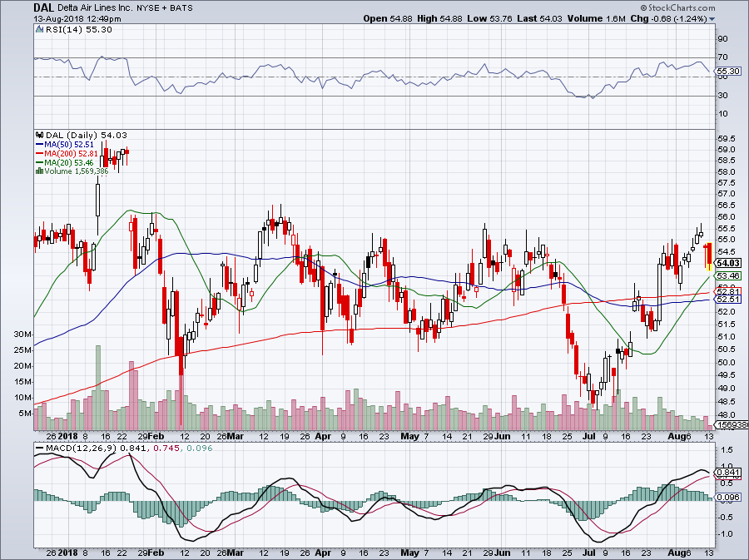Click the blue MA(50) line swatch
749x560 pixels.
pos(40,145)
